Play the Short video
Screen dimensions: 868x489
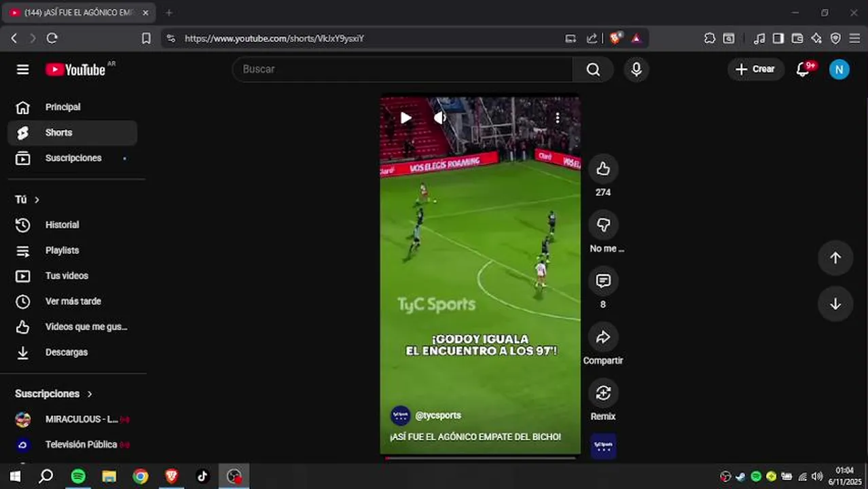coord(405,118)
